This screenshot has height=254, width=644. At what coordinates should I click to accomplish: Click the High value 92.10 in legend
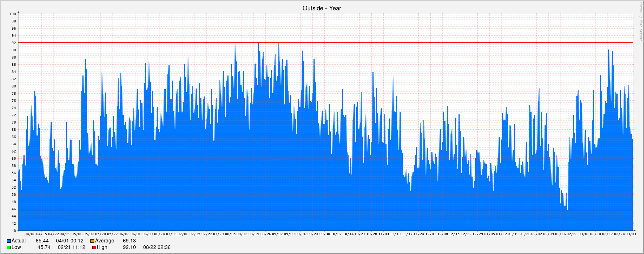click(x=129, y=247)
